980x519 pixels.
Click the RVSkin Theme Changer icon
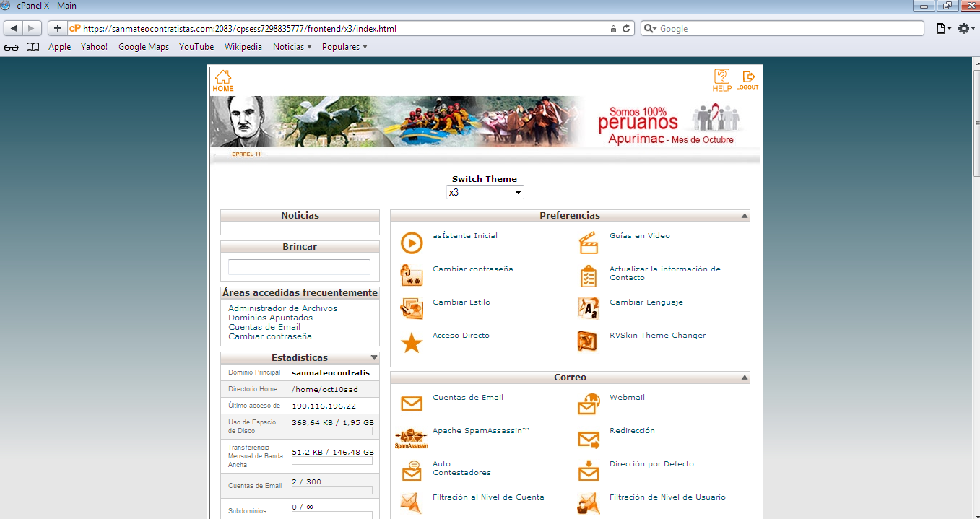point(589,340)
